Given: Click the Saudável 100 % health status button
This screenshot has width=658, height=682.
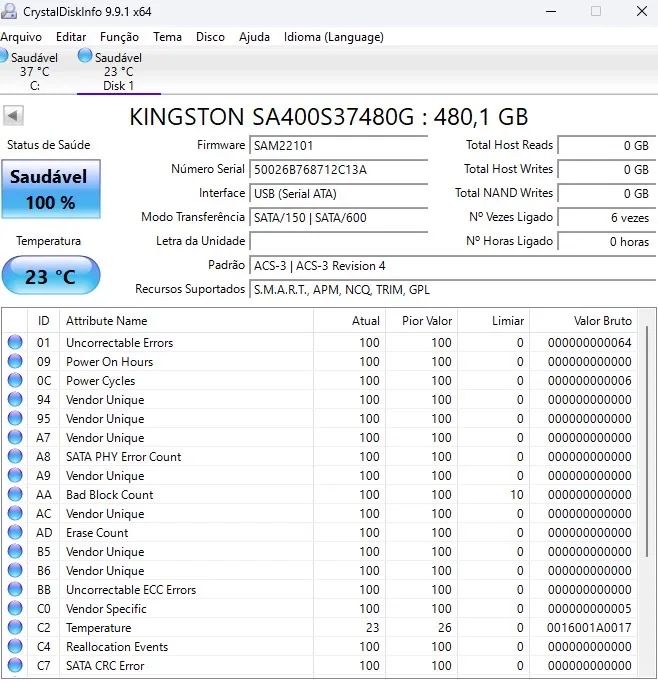Looking at the screenshot, I should coord(51,189).
